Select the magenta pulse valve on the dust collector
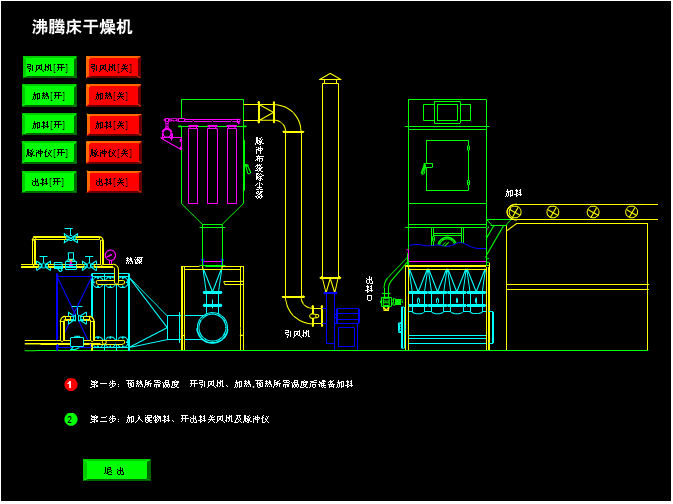This screenshot has width=673, height=504. (167, 131)
